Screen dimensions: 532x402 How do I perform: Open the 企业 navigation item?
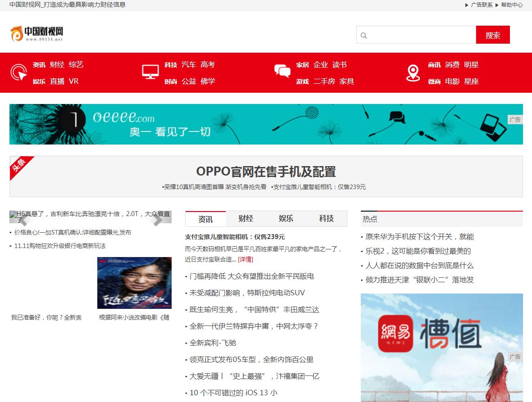(x=321, y=64)
